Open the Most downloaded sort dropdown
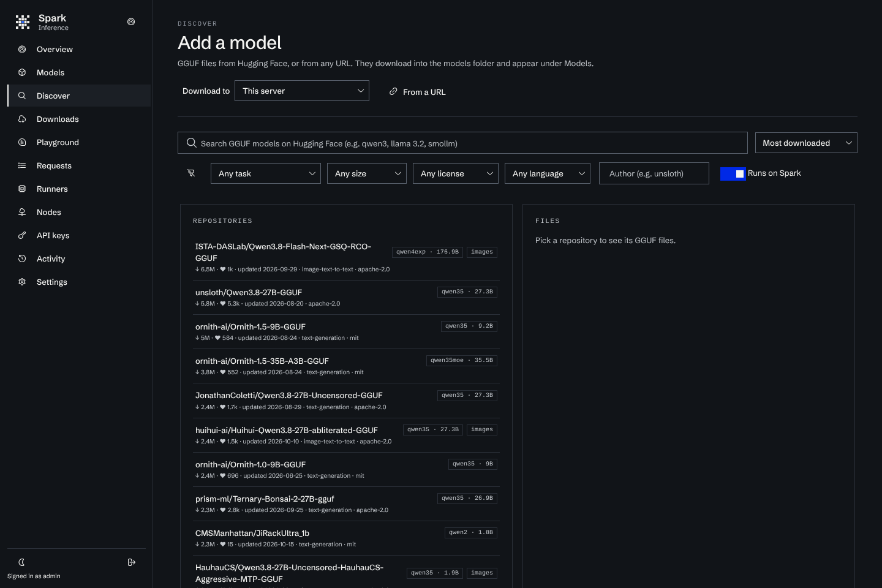The width and height of the screenshot is (882, 588). point(806,143)
